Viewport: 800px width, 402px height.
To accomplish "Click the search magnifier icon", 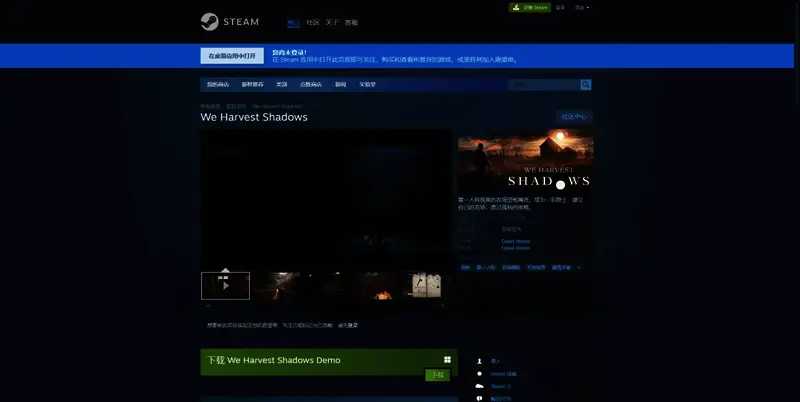I will 586,85.
